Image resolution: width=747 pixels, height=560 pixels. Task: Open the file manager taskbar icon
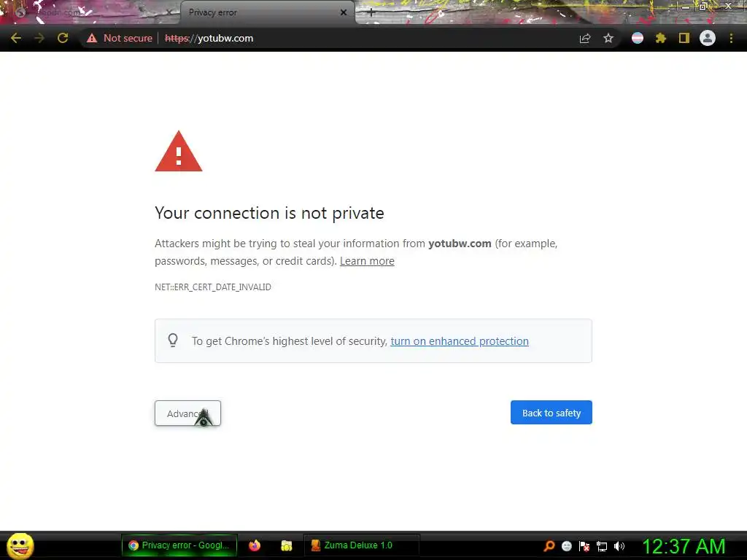click(286, 545)
